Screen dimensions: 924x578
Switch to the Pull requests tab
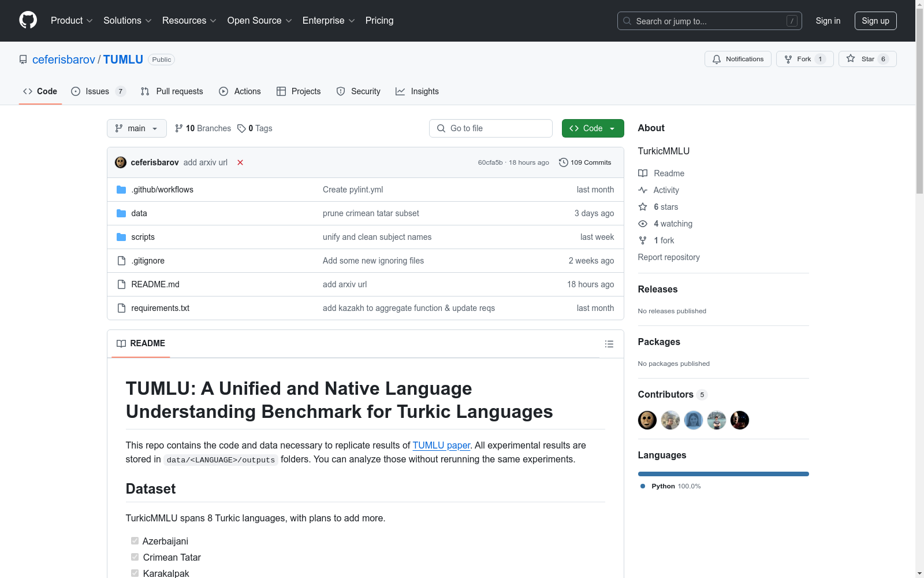coord(172,91)
